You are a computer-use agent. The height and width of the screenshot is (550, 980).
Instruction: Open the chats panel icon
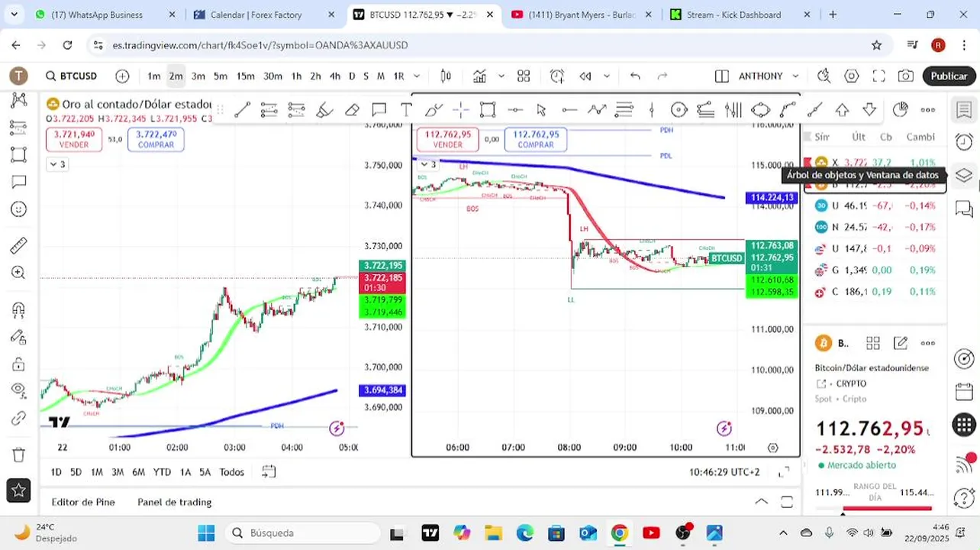tap(964, 208)
